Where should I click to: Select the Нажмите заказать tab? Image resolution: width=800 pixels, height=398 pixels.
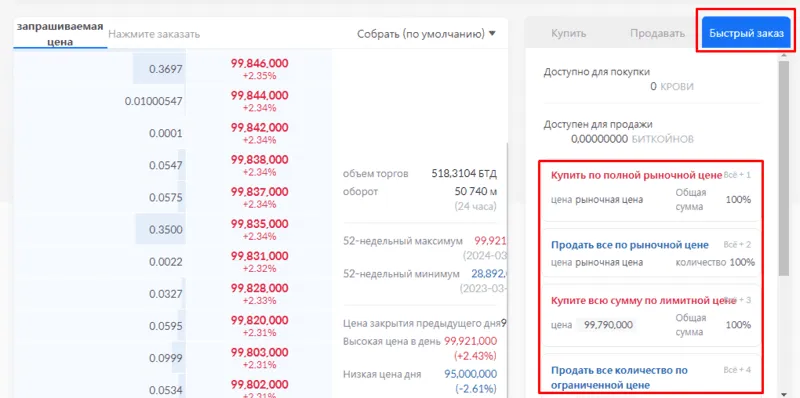pos(154,34)
